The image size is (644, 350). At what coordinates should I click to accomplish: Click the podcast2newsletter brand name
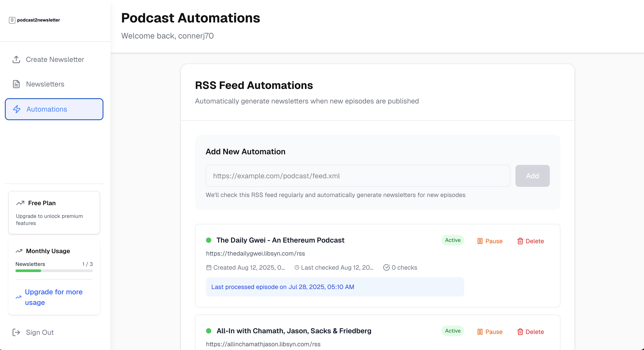(x=39, y=20)
